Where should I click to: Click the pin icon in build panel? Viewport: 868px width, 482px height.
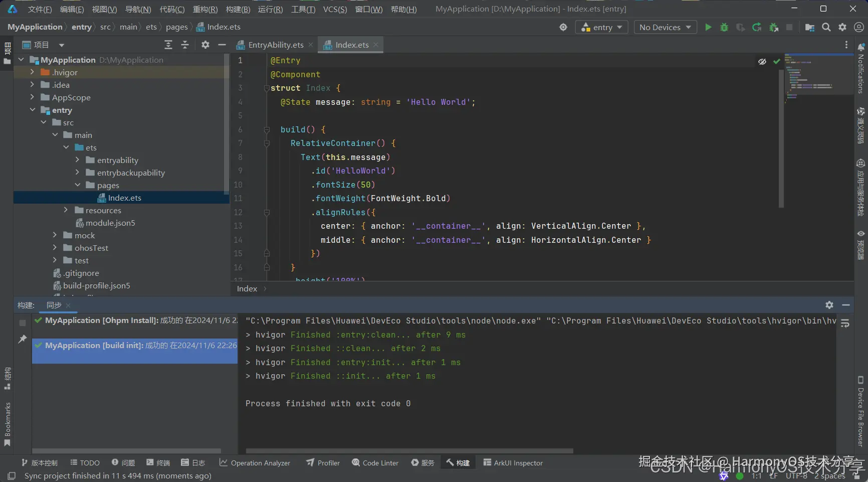(23, 340)
